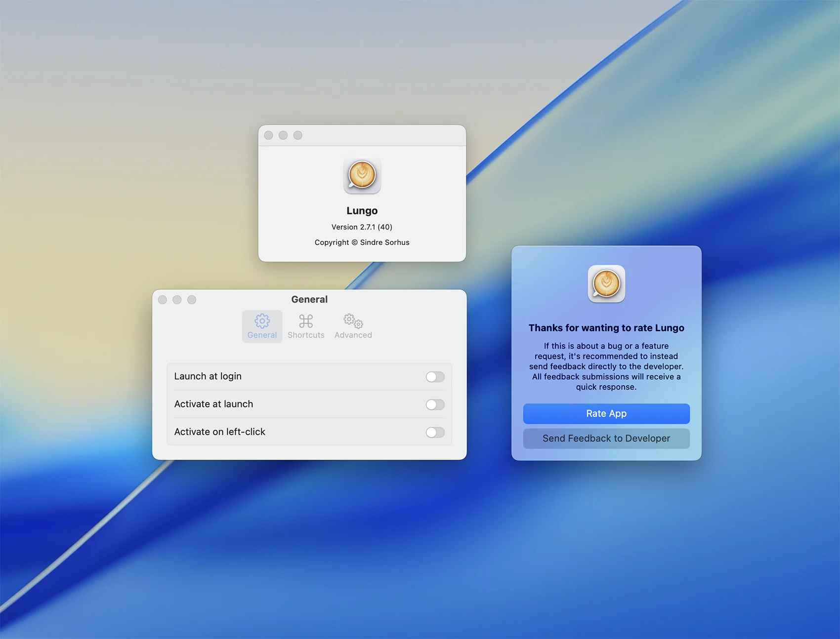The height and width of the screenshot is (639, 840).
Task: Toggle Activate on left-click
Action: coord(435,432)
